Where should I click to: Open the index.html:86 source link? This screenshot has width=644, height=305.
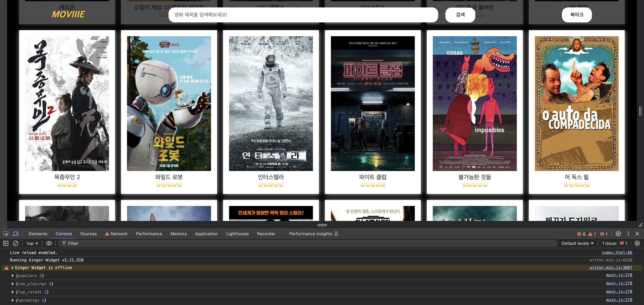click(x=616, y=253)
